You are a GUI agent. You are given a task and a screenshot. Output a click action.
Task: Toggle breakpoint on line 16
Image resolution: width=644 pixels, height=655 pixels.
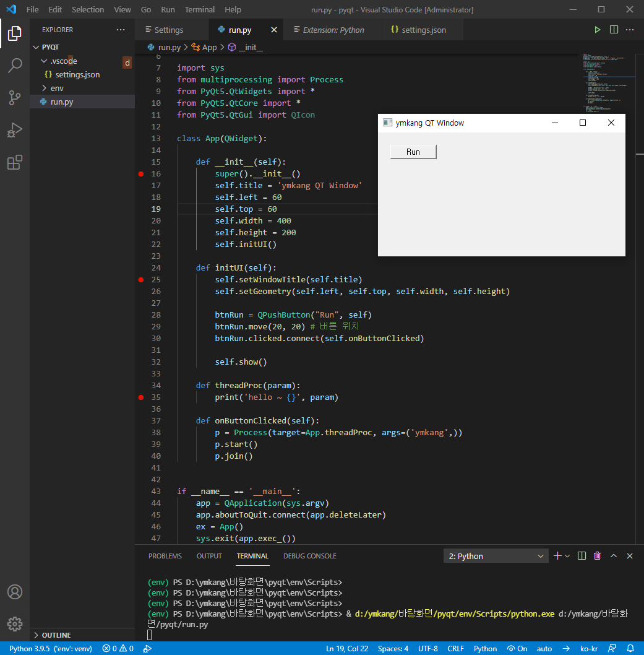coord(141,174)
